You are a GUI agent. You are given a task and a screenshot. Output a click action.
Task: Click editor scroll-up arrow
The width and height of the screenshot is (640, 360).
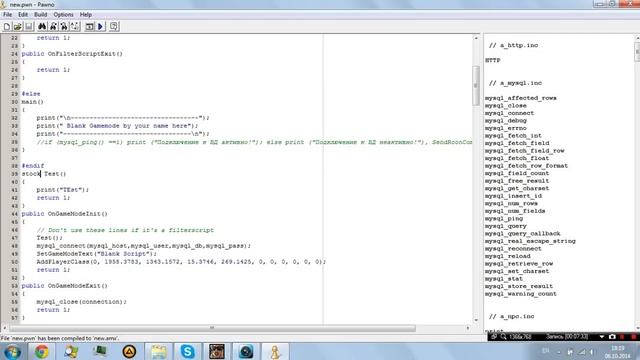point(476,38)
